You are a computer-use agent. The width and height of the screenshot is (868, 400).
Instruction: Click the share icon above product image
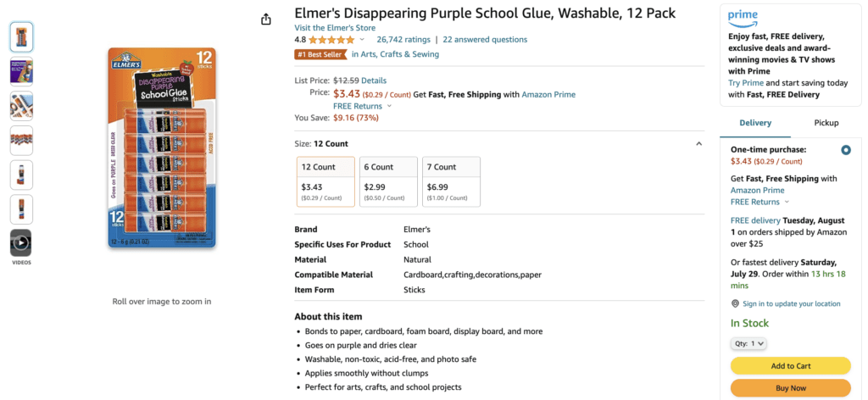pyautogui.click(x=266, y=19)
